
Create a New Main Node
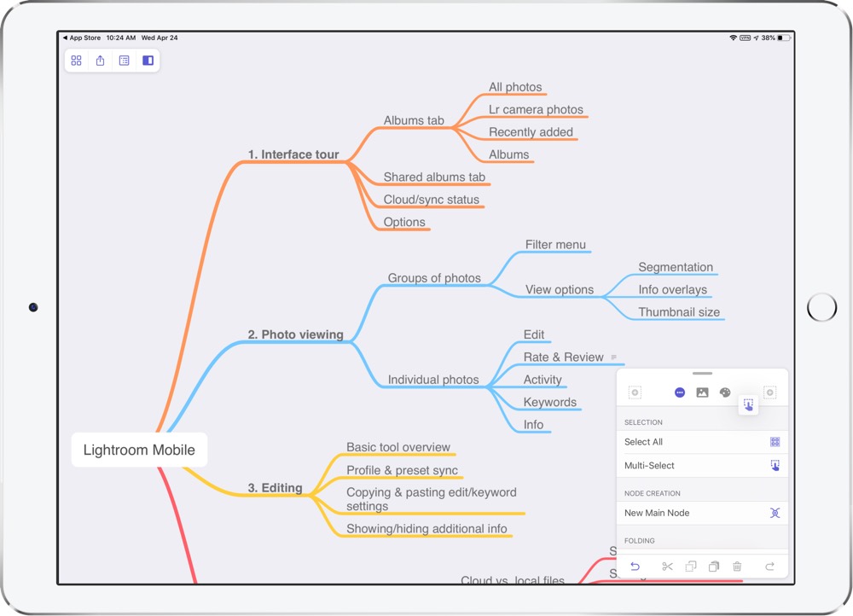click(702, 513)
